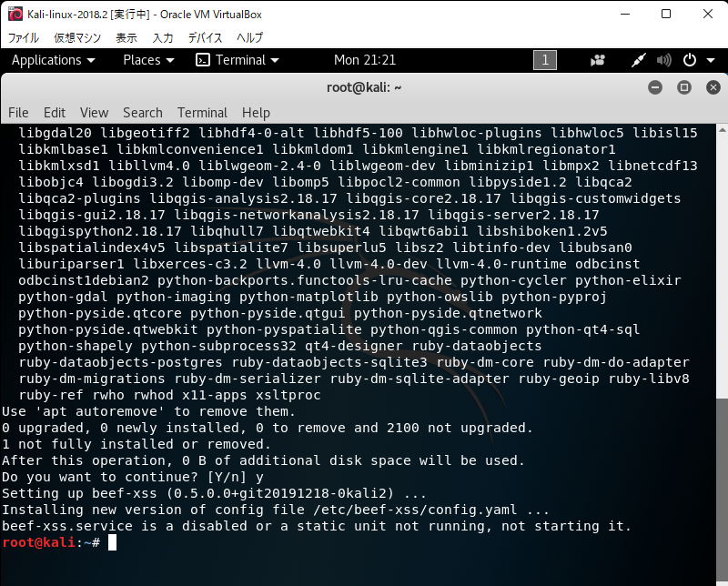Click the 'Do you want to continue? [Y/n]' line

[133, 477]
